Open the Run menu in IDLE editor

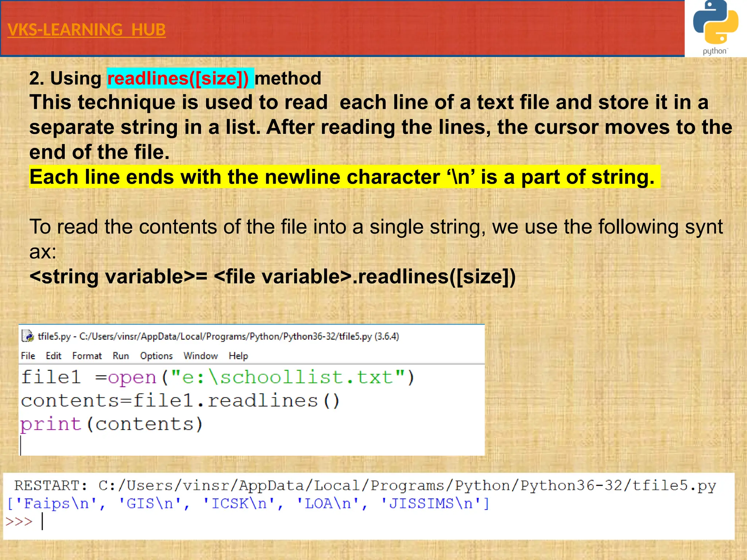click(121, 356)
